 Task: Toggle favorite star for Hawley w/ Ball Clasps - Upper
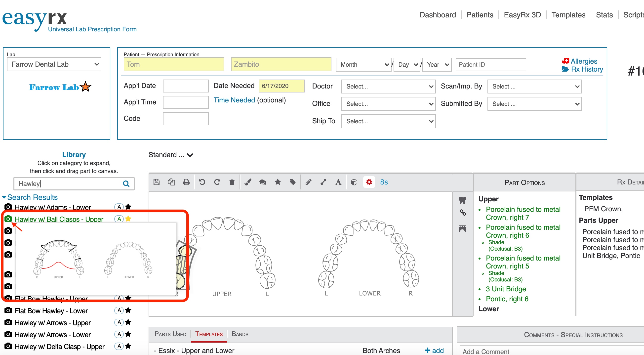click(128, 219)
